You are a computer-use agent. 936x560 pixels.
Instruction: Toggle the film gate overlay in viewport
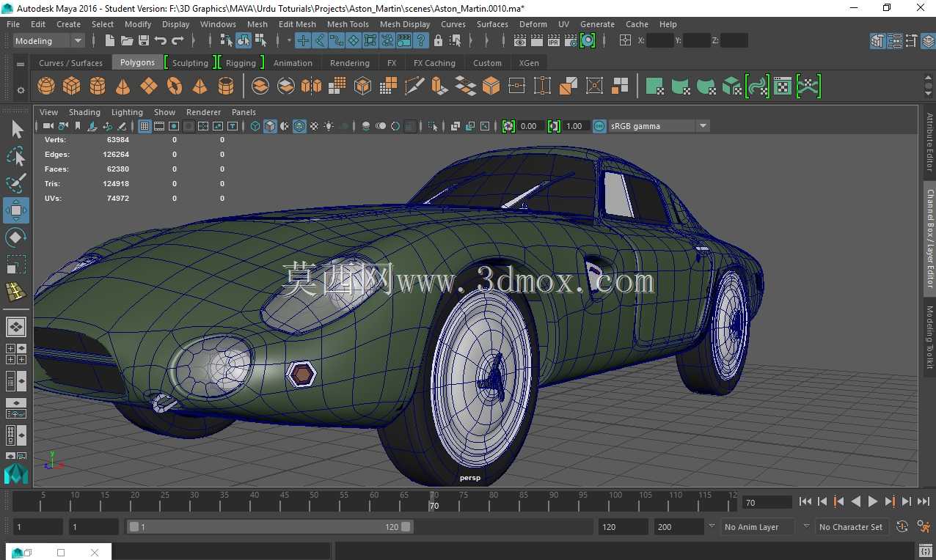159,126
